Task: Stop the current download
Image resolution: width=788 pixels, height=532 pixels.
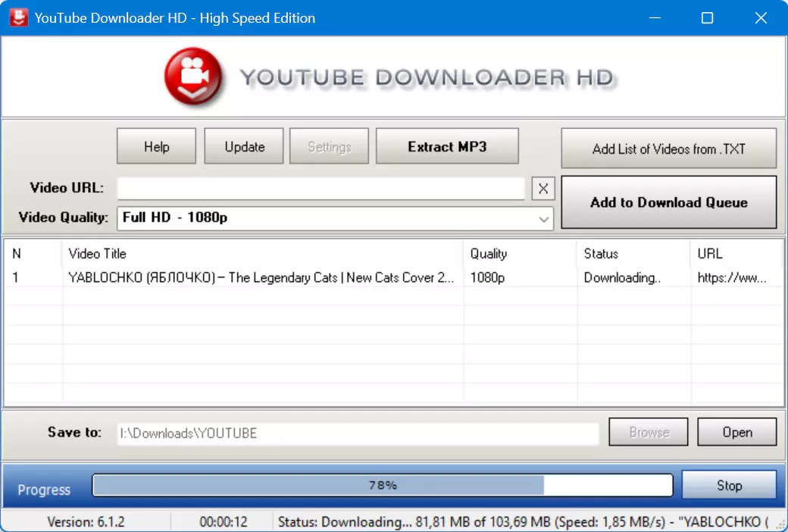Action: 729,485
